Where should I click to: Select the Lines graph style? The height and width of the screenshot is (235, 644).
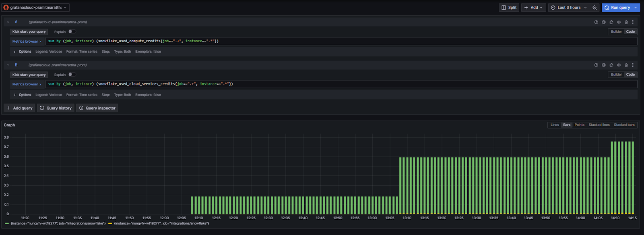point(555,125)
